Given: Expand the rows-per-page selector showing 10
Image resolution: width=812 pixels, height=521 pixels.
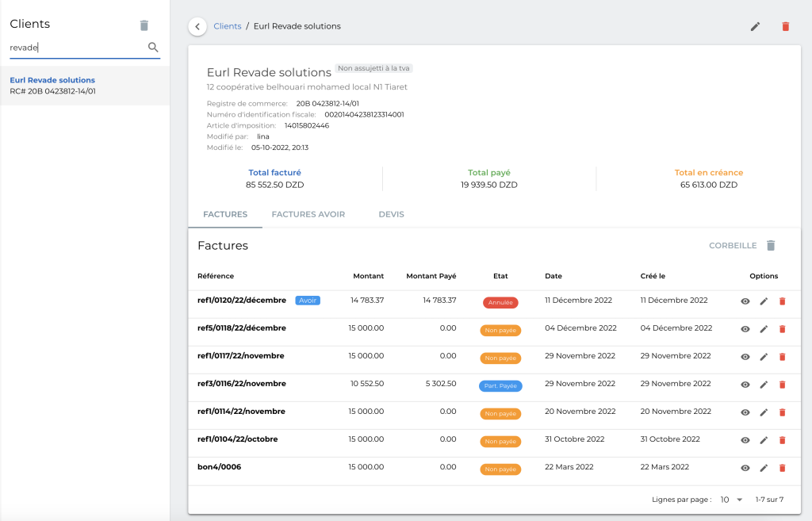Looking at the screenshot, I should [x=730, y=500].
